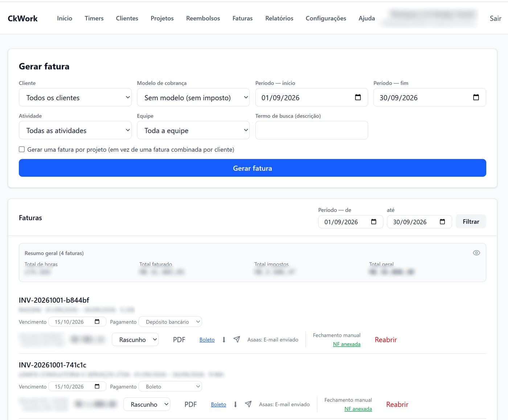This screenshot has width=508, height=420.
Task: Go to Início in navigation
Action: [x=65, y=18]
